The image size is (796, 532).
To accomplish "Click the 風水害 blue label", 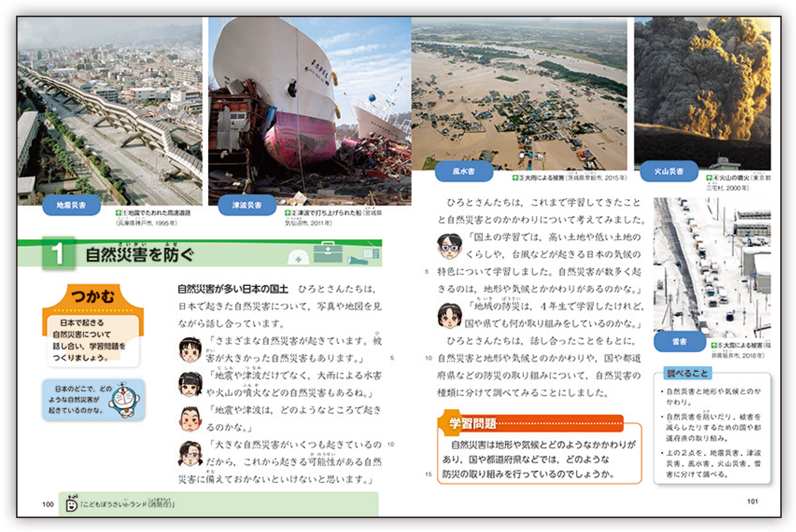I will 463,171.
